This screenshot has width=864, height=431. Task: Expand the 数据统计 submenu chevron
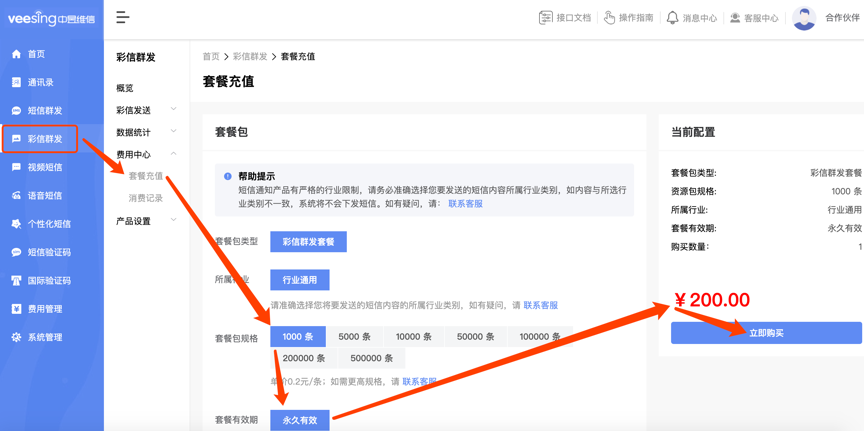coord(174,131)
